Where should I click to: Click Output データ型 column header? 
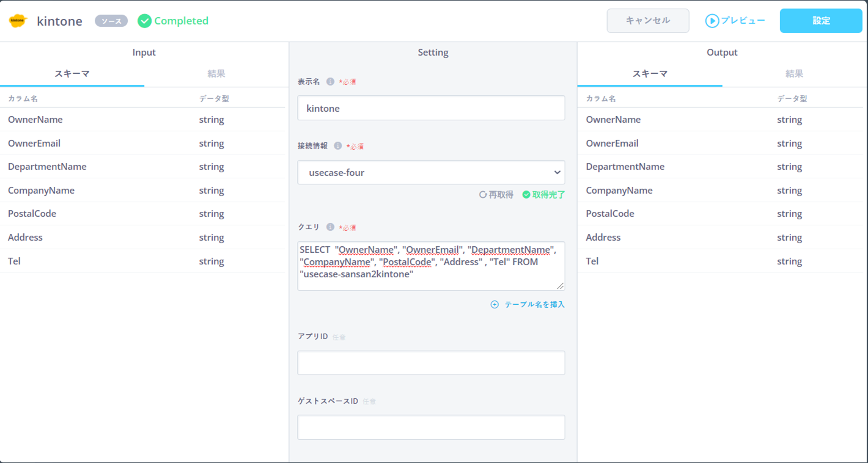point(792,98)
